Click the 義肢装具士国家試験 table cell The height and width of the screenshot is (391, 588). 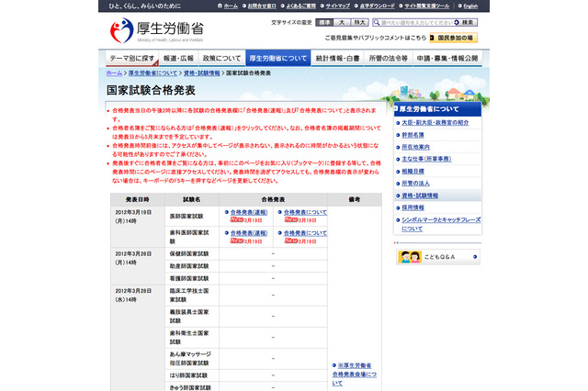[x=192, y=316]
